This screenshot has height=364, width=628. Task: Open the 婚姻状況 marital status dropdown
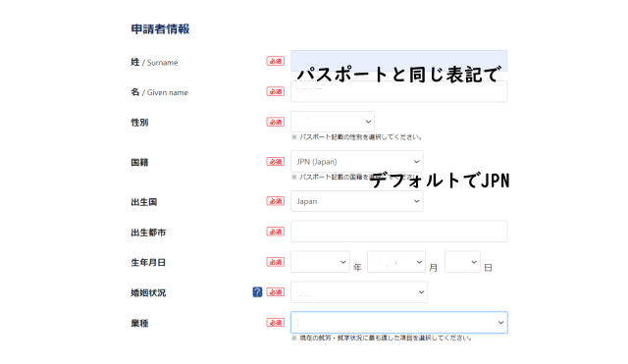tap(359, 292)
